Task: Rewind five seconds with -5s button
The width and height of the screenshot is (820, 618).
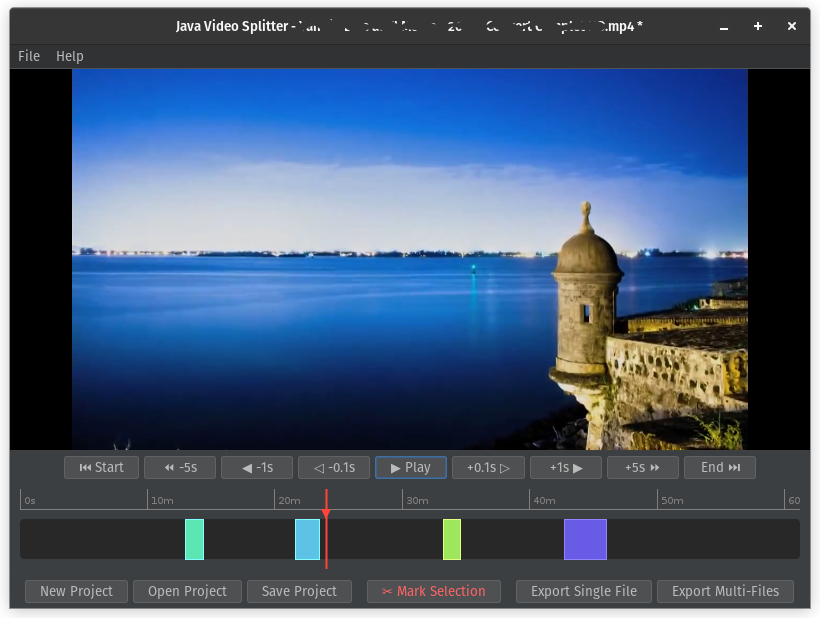Action: 179,467
